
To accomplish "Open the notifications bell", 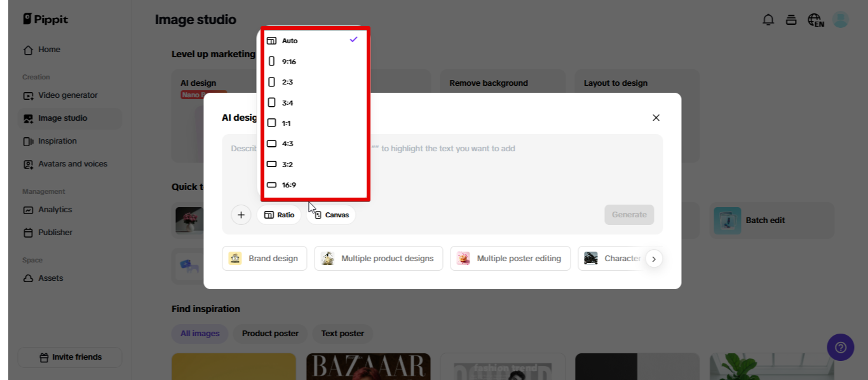I will click(768, 19).
